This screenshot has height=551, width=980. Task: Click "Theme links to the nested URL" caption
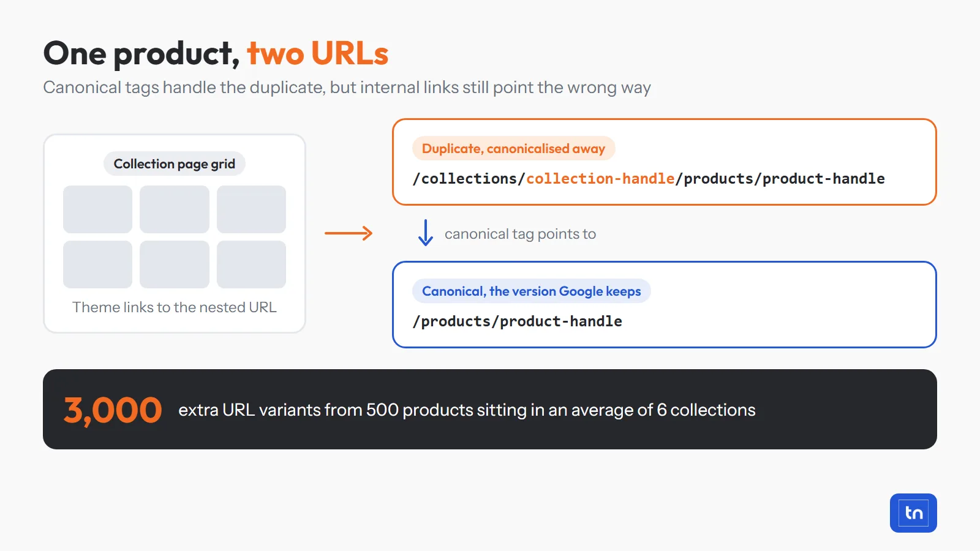[175, 307]
